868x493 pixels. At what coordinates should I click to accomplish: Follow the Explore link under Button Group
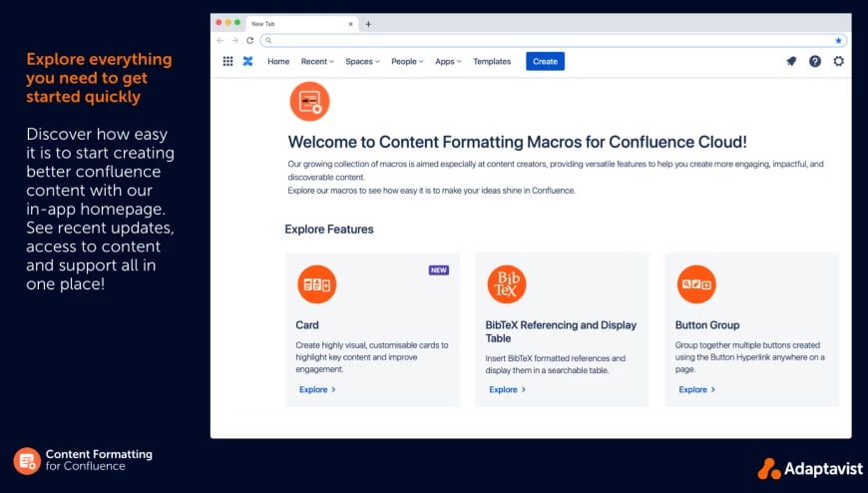(697, 389)
